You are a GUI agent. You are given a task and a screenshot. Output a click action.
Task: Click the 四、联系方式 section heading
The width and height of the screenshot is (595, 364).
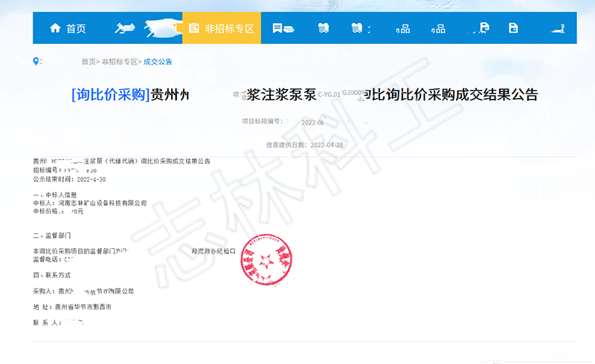point(52,275)
